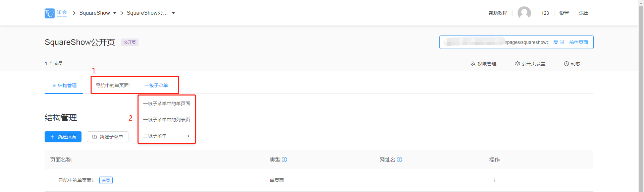Click the type info circle icon
The width and height of the screenshot is (644, 192).
point(284,159)
